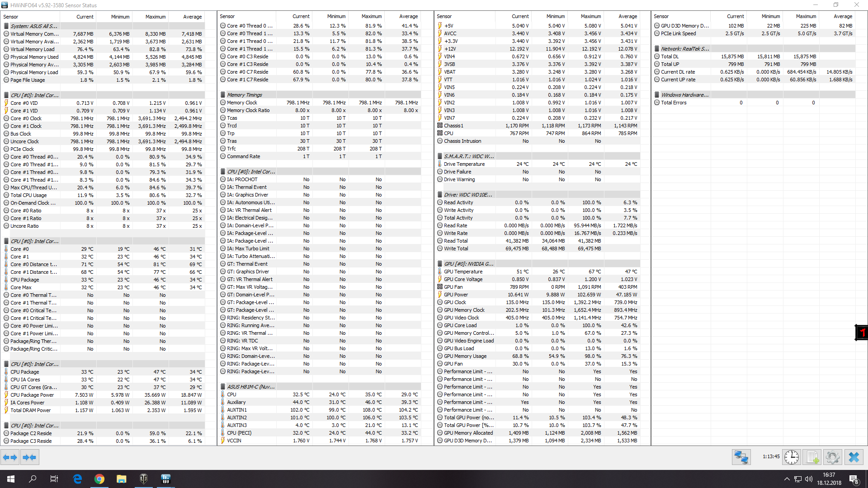868x488 pixels.
Task: Click the Average column header in fourth panel
Action: click(x=843, y=16)
